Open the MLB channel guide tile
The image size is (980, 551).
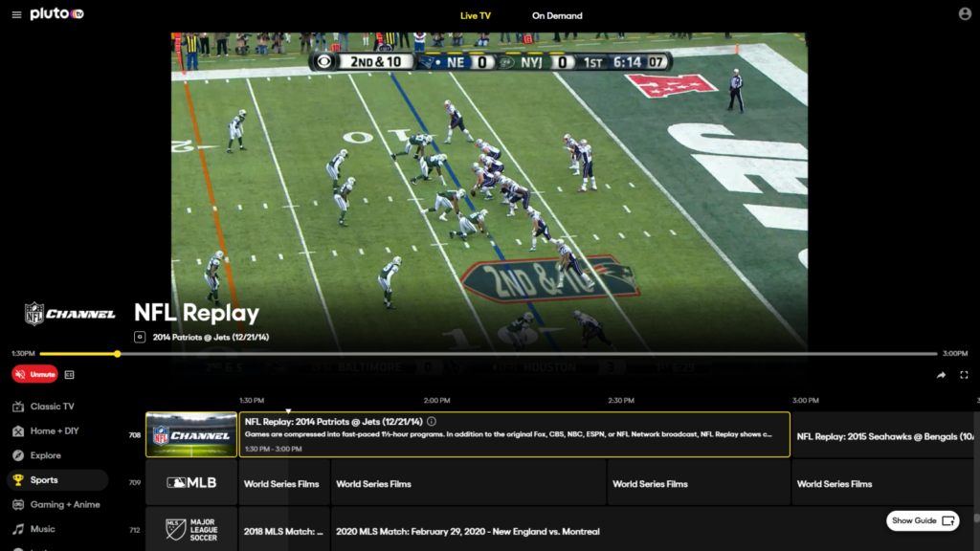(x=191, y=482)
